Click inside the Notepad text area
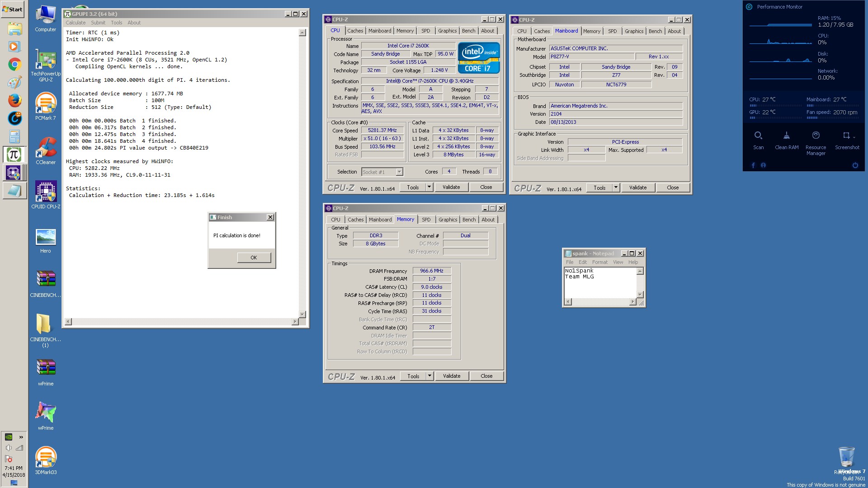The height and width of the screenshot is (488, 868). coord(600,282)
